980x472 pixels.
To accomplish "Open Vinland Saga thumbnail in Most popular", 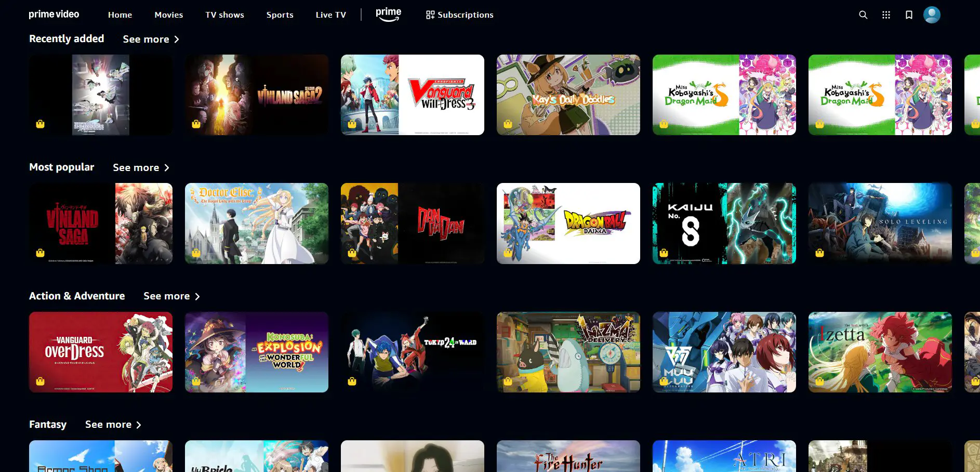I will coord(101,224).
